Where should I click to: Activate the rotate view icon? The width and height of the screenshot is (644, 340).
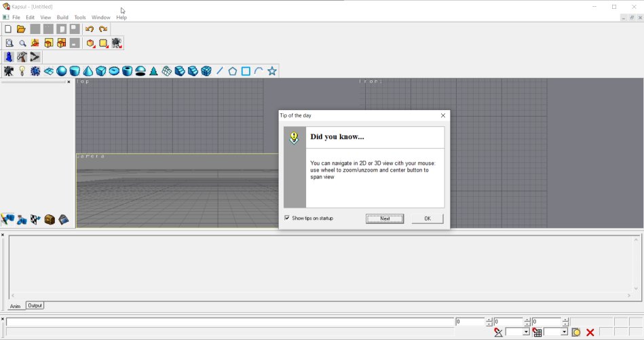(35, 43)
